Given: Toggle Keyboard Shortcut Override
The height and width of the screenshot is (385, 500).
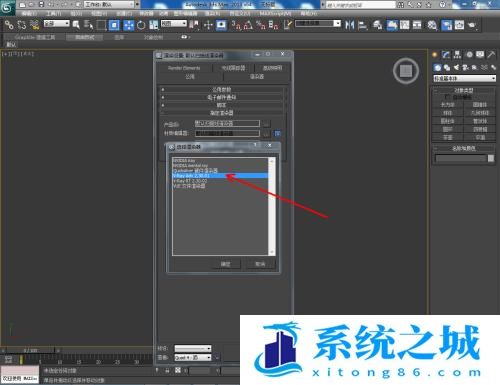Looking at the screenshot, I should (221, 25).
